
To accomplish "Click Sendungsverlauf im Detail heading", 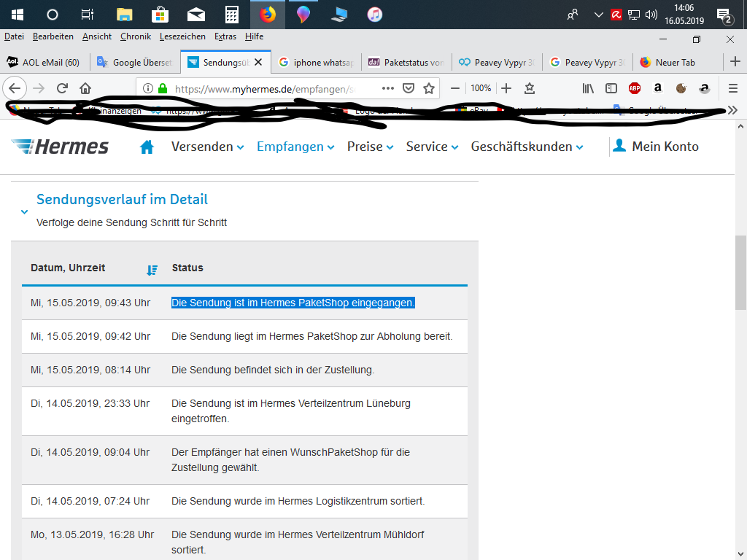I will [122, 199].
